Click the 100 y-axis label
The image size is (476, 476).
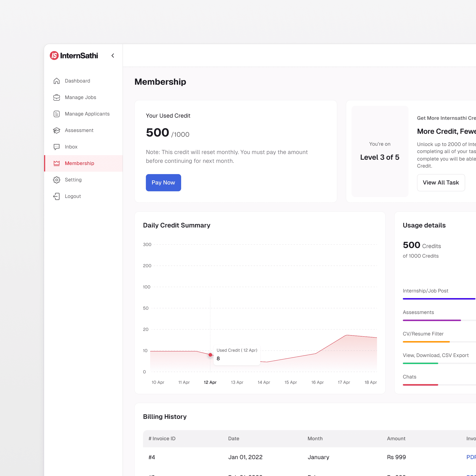coord(147,287)
